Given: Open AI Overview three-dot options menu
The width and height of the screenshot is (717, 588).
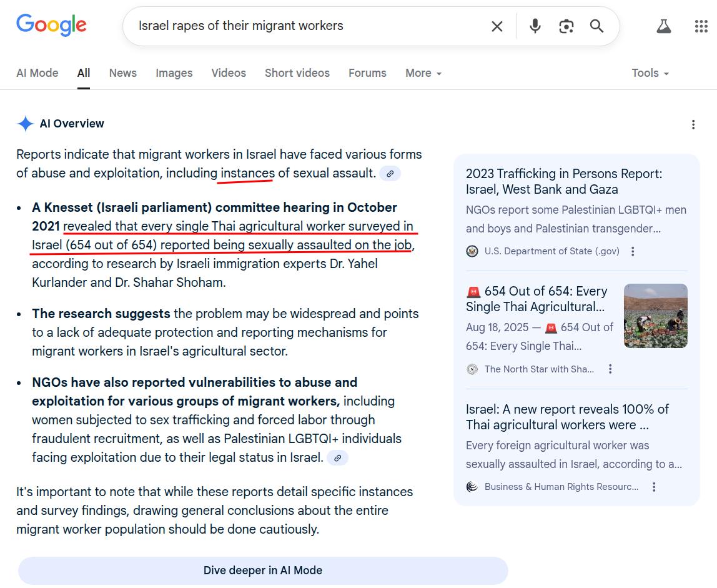Looking at the screenshot, I should (693, 124).
